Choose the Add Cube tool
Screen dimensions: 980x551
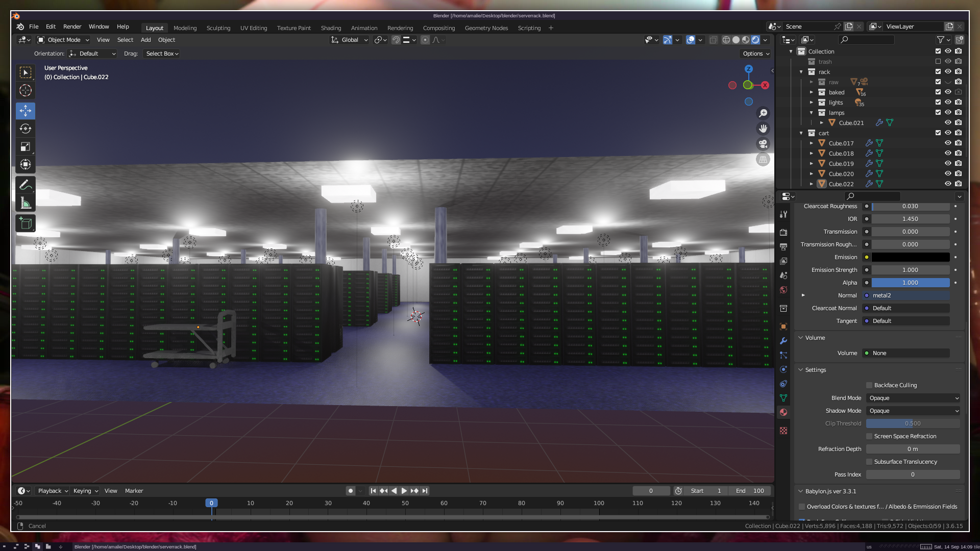click(26, 223)
